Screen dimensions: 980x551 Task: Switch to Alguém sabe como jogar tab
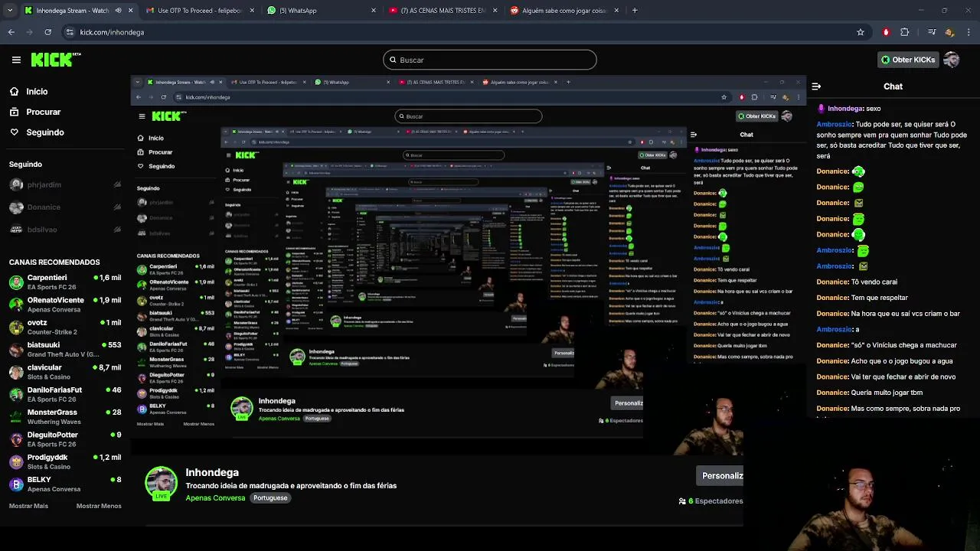(x=564, y=11)
